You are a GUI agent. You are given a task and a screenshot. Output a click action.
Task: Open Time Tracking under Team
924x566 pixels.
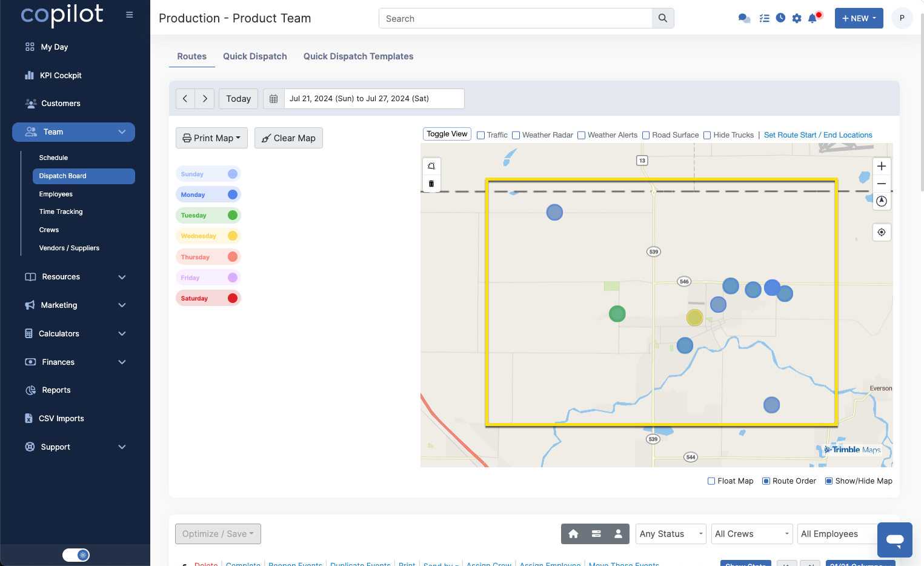[x=61, y=211]
